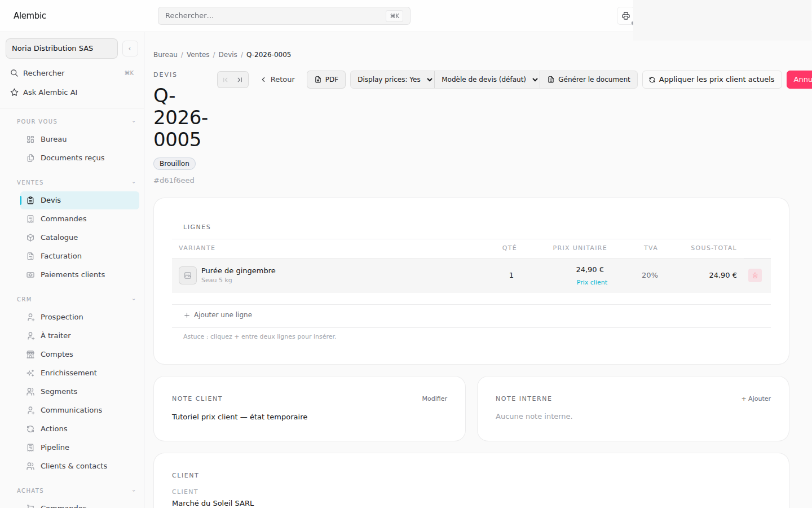Click the Prix client link
812x508 pixels.
pyautogui.click(x=592, y=282)
